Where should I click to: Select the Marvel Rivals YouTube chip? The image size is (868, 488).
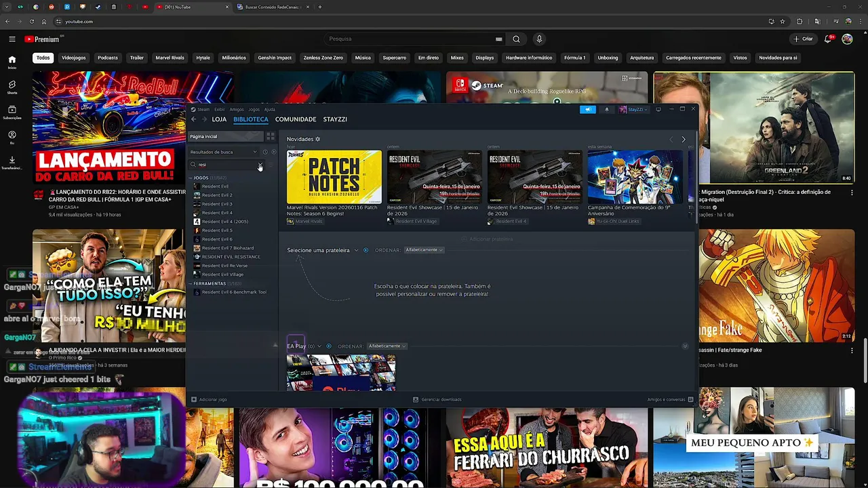[170, 58]
